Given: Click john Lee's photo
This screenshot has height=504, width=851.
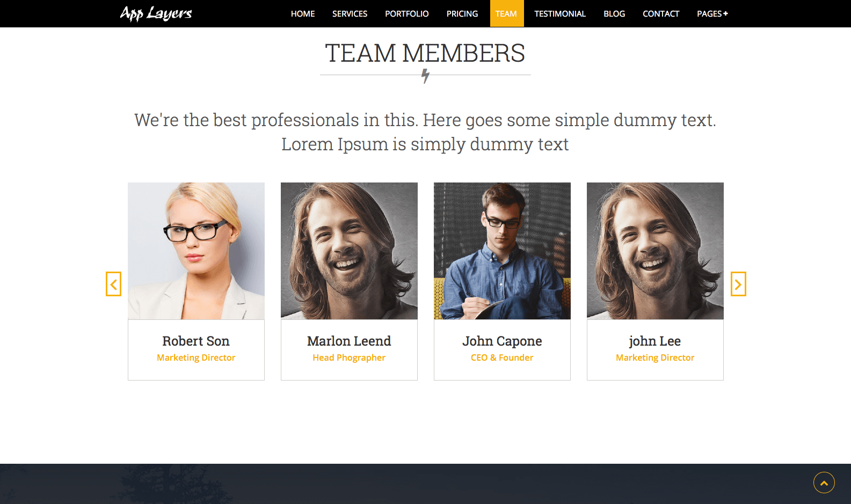Looking at the screenshot, I should tap(655, 251).
